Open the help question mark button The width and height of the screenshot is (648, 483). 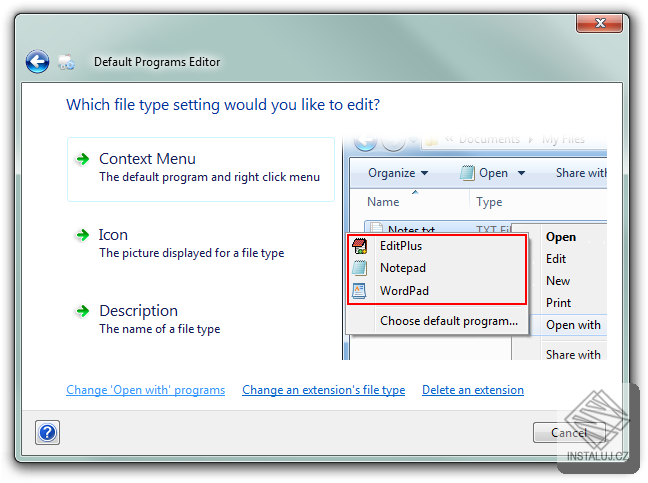tap(48, 432)
